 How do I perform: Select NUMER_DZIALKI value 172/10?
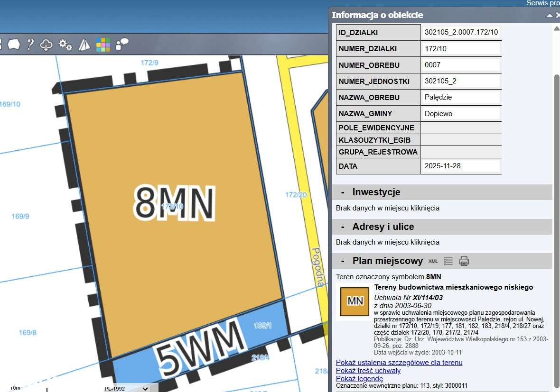(435, 48)
